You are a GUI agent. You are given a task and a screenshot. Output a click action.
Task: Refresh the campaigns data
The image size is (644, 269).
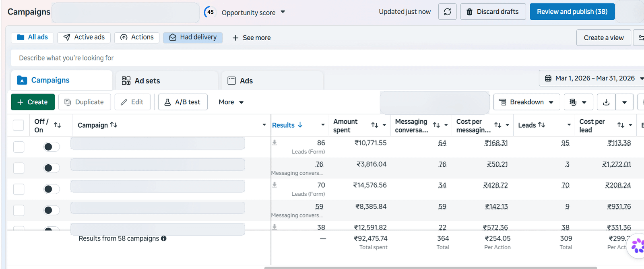click(x=447, y=12)
